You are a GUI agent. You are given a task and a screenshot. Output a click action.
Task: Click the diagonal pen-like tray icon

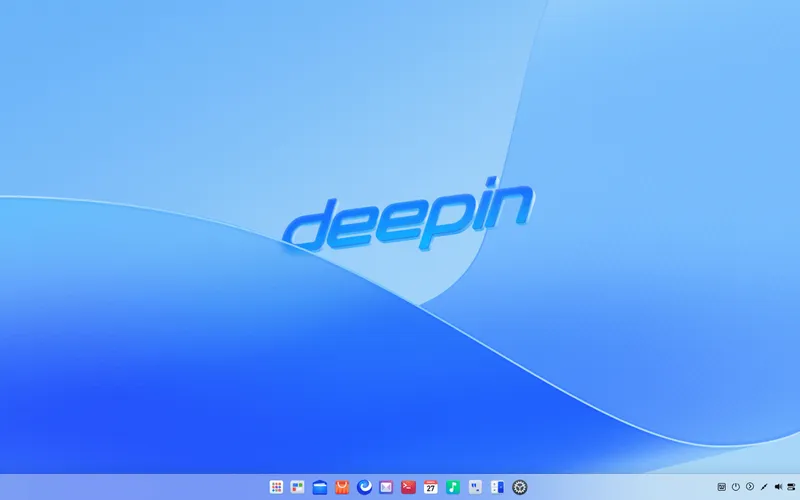[764, 487]
